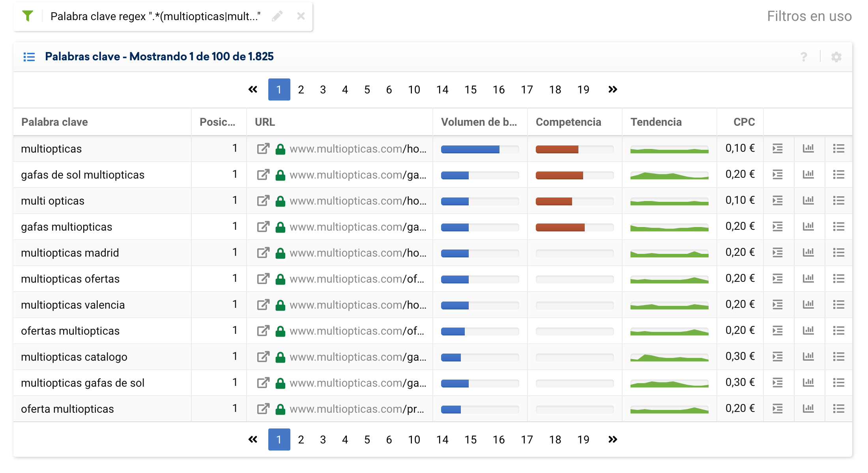Click trend sparkline for multiopticas catalogo

pos(670,358)
